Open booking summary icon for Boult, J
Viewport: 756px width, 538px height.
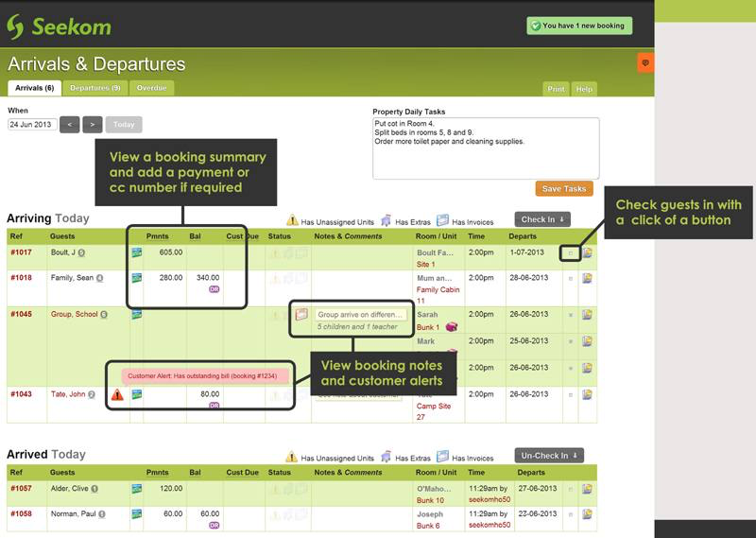tap(137, 252)
